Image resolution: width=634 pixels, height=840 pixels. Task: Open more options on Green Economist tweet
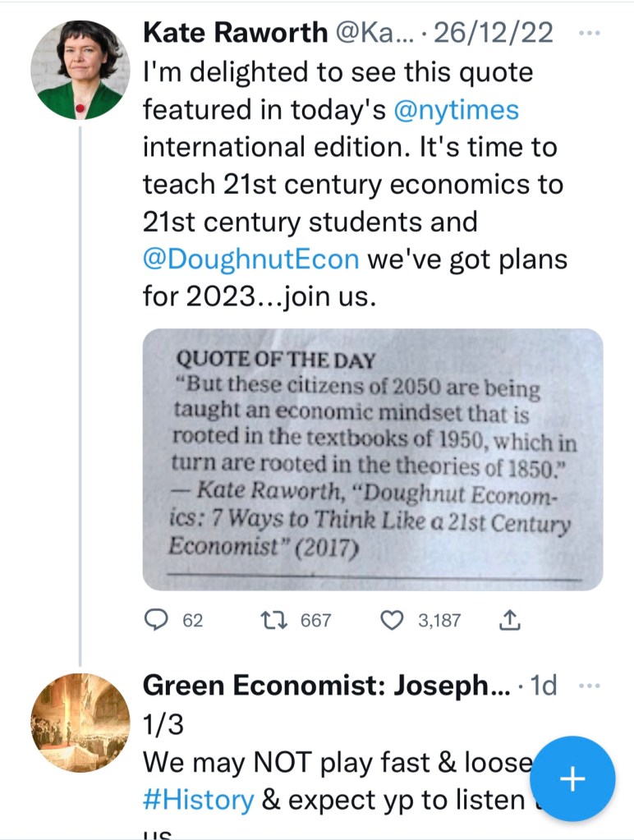click(590, 686)
